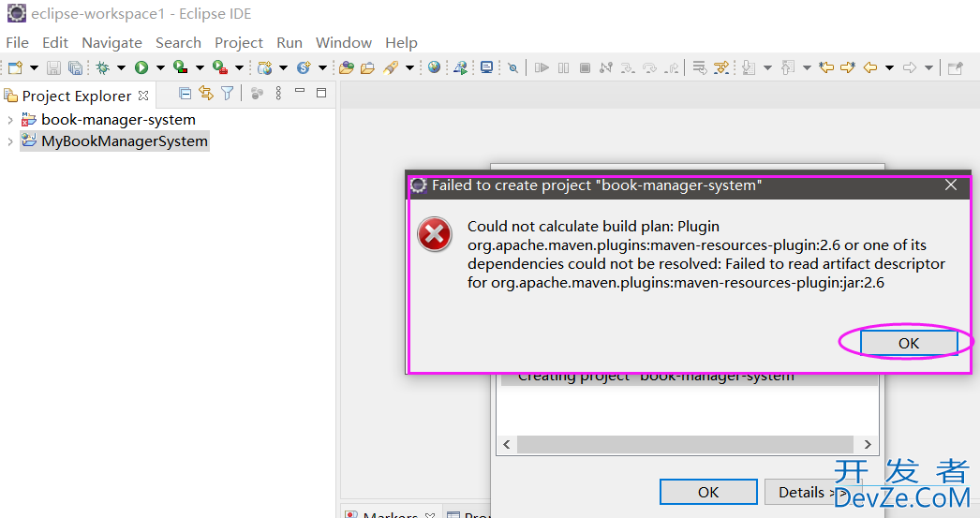Open the Navigate menu

111,42
